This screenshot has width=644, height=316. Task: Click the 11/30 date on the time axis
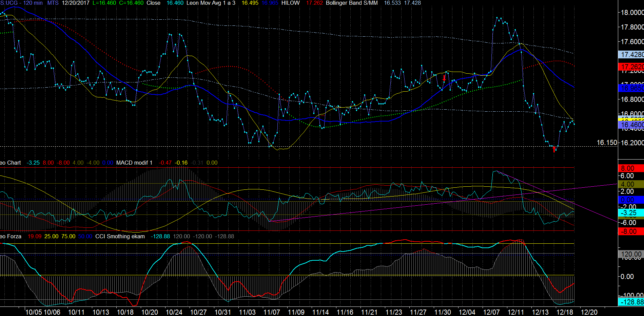coord(443,312)
